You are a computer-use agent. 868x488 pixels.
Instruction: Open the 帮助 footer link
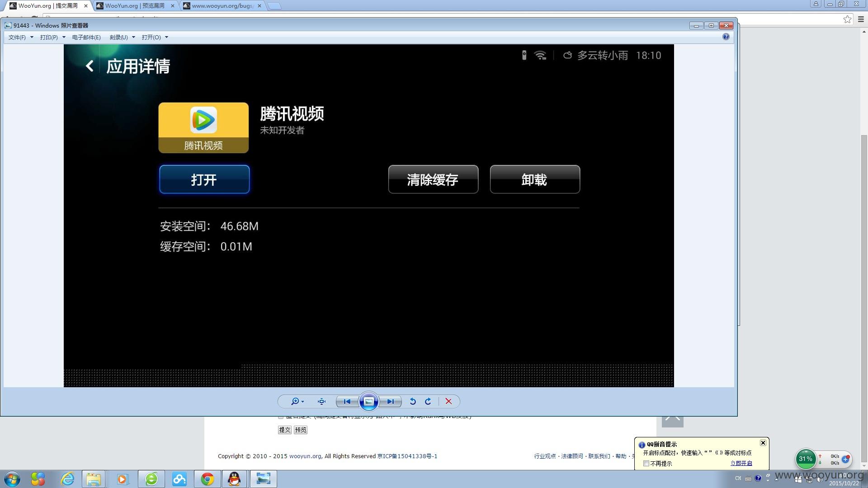(621, 456)
